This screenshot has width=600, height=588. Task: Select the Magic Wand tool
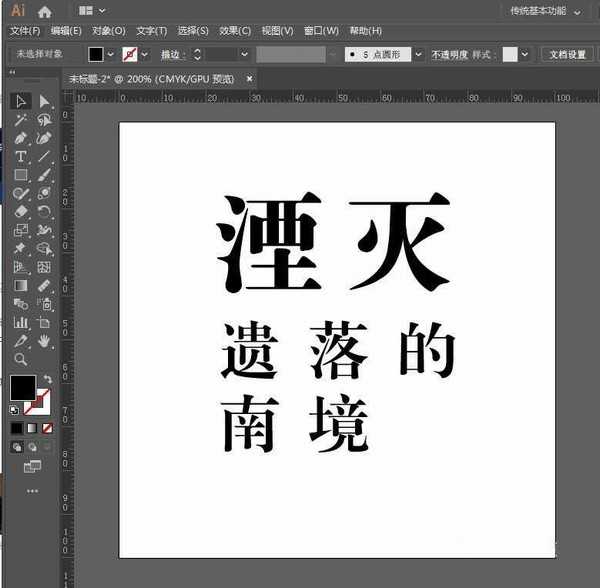[x=20, y=120]
